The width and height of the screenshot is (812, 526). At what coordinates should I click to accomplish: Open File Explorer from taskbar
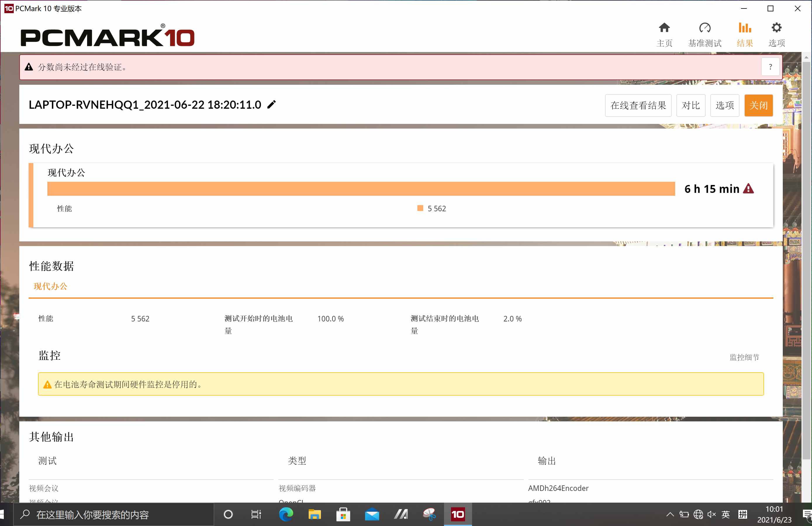click(x=315, y=514)
